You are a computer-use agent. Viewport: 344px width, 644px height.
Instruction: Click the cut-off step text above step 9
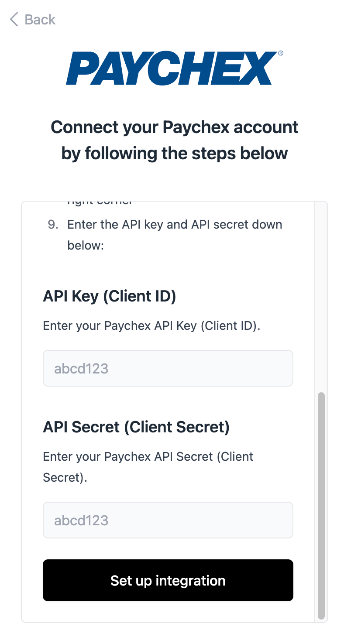pos(100,203)
